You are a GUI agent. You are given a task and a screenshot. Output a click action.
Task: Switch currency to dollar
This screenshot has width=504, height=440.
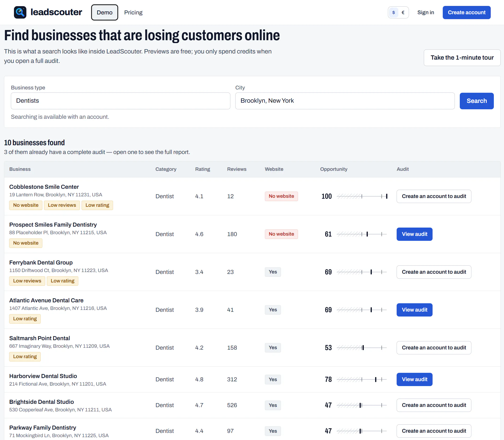click(x=394, y=12)
